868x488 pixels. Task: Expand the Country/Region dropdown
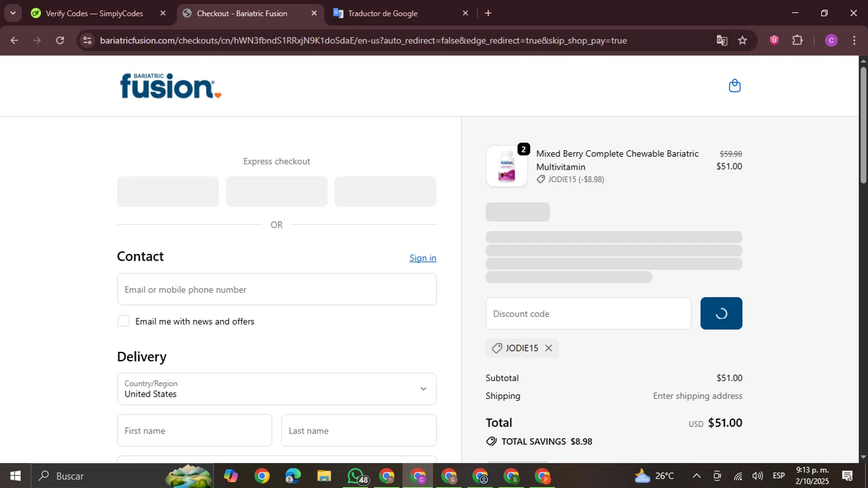pyautogui.click(x=277, y=389)
